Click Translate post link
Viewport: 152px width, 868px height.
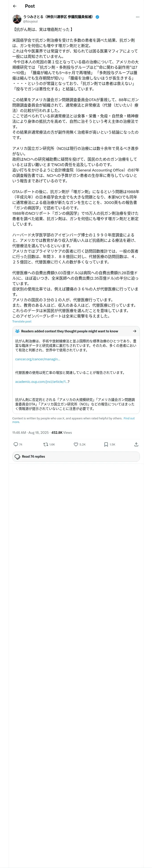22,322
